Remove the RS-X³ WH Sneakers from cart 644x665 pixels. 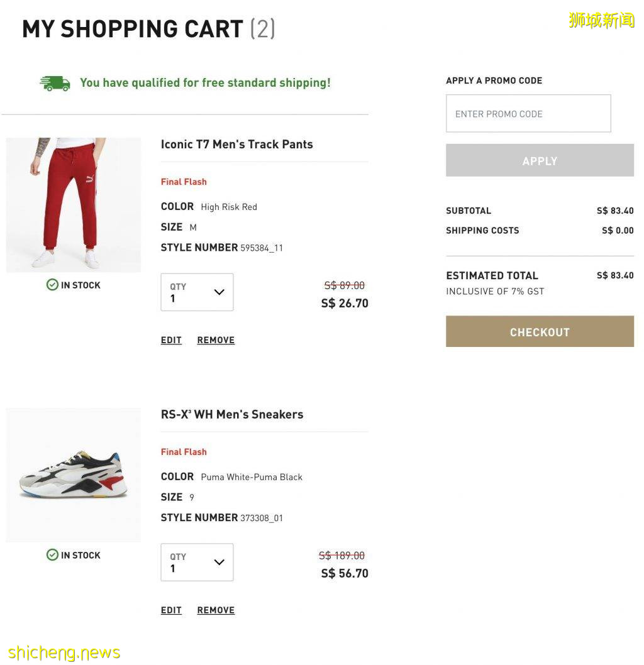pos(216,610)
